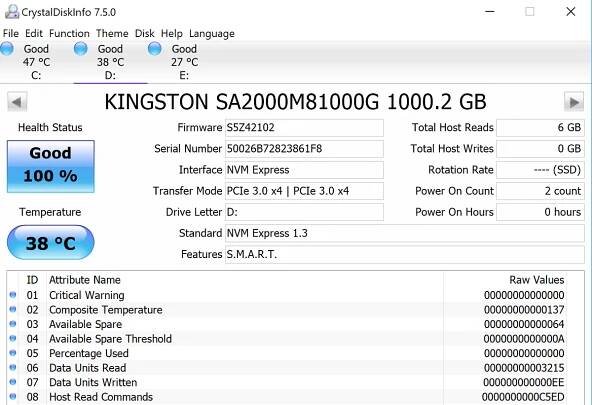Open the Disk menu
Viewport: 592px width, 405px height.
pos(145,34)
